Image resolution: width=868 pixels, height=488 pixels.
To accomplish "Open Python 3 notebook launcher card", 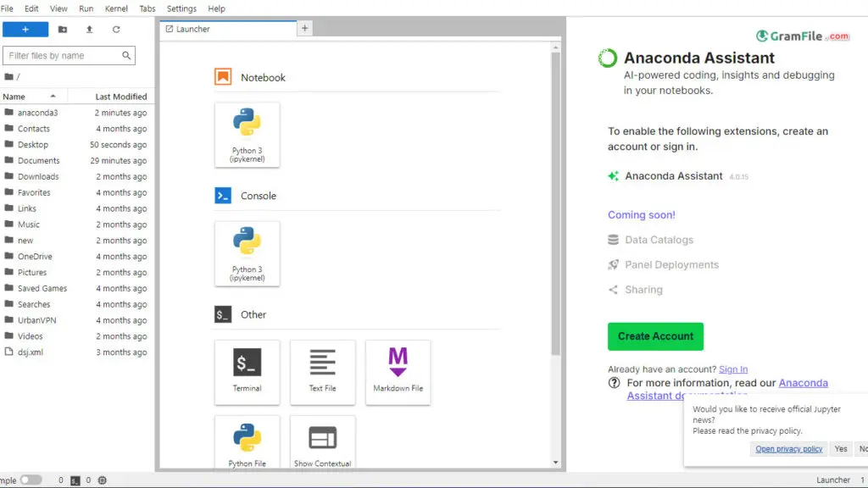I will (247, 135).
